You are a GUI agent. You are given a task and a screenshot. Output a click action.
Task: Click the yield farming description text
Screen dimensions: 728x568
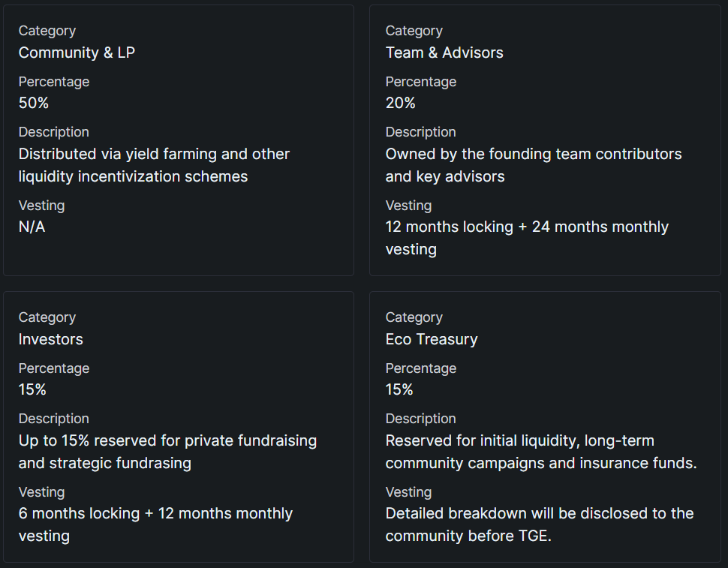(154, 165)
